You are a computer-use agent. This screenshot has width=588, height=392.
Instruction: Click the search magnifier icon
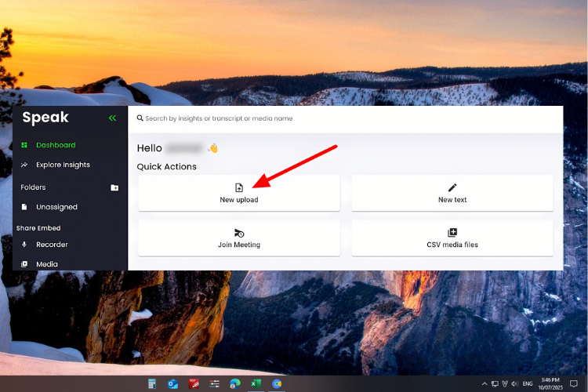click(x=140, y=118)
